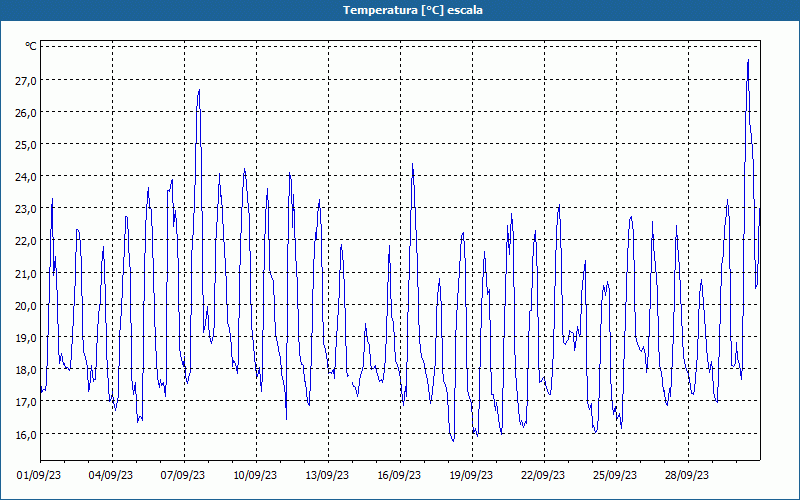Click the 'Temperatura [°C] escala' chart title
800x500 pixels.
tap(412, 10)
